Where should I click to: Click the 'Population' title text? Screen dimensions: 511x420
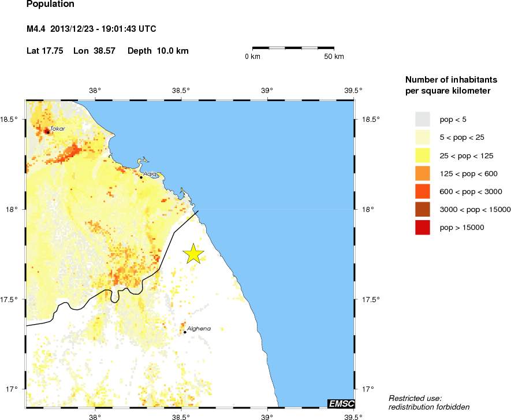(x=50, y=4)
